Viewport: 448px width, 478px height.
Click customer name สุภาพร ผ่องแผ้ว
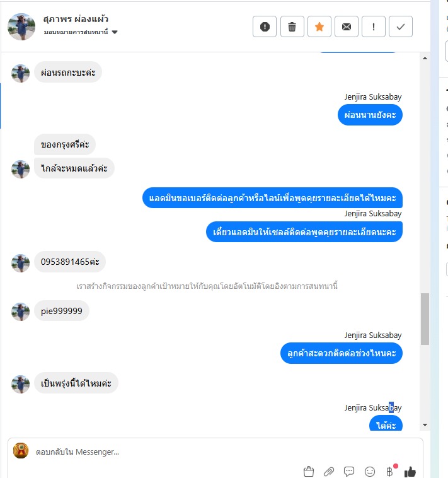click(76, 19)
